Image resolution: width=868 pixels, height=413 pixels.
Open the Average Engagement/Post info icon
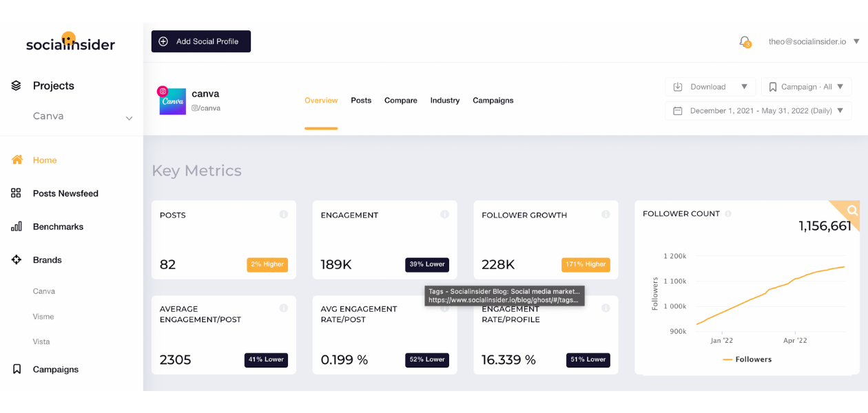pos(283,309)
